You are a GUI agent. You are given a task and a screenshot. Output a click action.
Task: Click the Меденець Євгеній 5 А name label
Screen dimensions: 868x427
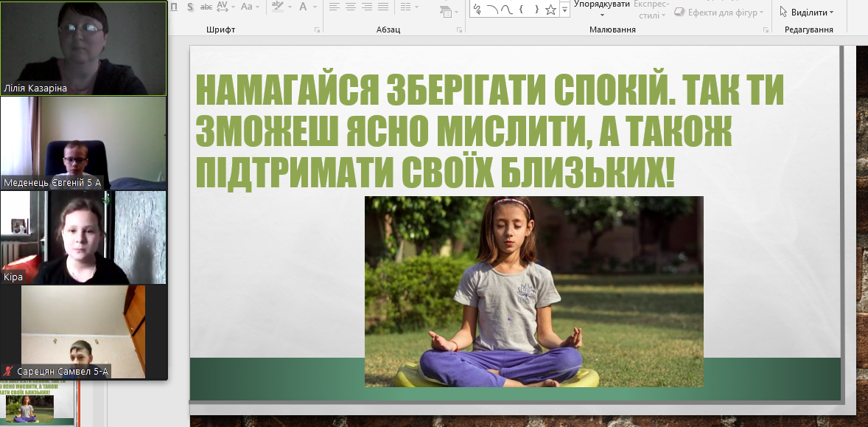pos(52,182)
